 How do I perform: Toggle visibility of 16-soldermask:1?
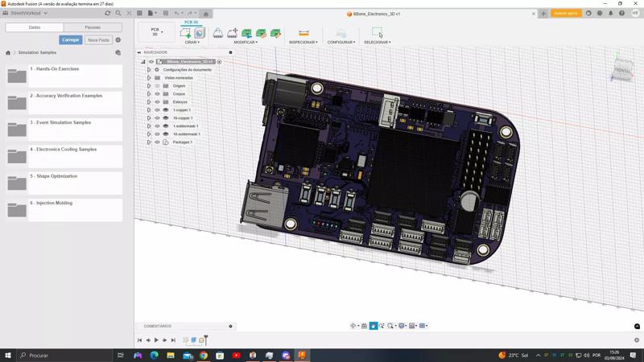[x=157, y=134]
